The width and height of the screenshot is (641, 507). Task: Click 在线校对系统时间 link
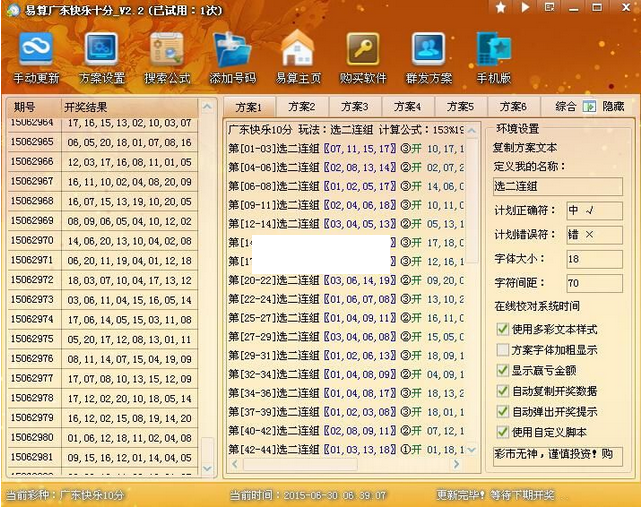point(537,306)
